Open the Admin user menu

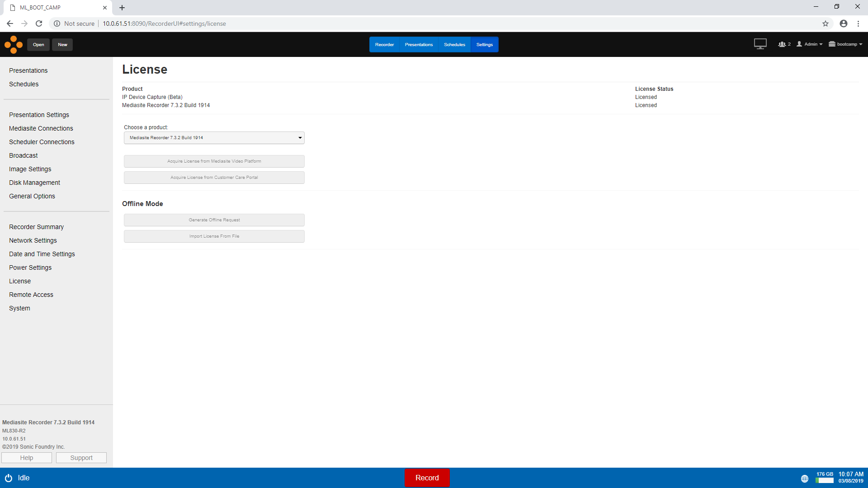tap(809, 44)
